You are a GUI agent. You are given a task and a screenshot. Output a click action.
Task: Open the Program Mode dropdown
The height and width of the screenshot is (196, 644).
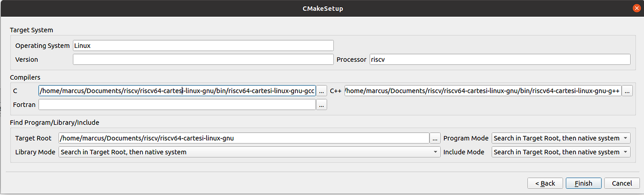(x=561, y=138)
